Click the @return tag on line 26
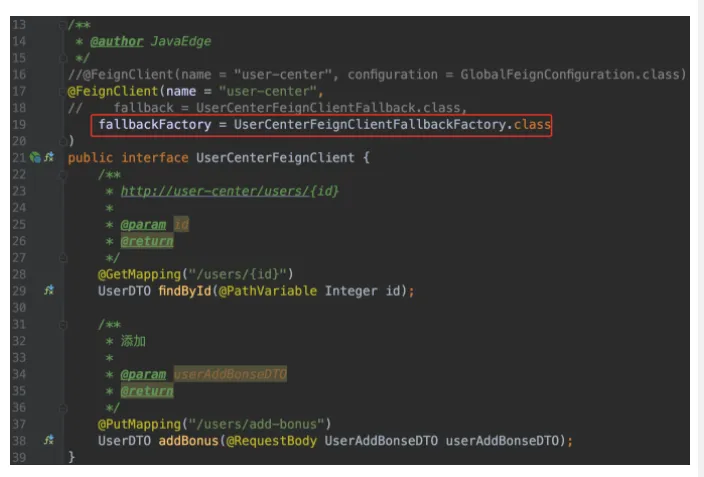The image size is (704, 477). click(x=147, y=241)
